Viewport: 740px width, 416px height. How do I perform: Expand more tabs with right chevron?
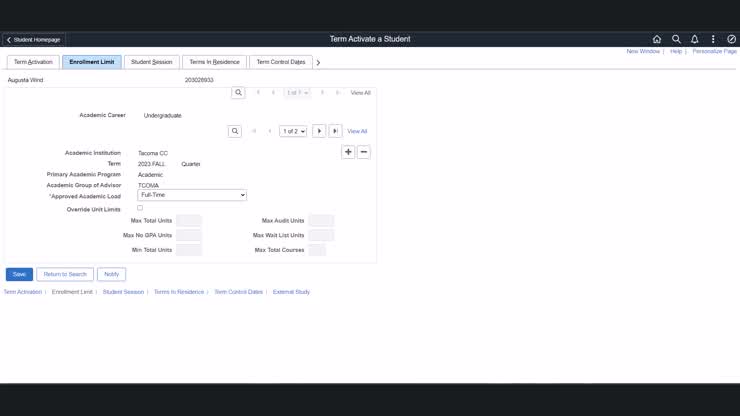point(318,63)
